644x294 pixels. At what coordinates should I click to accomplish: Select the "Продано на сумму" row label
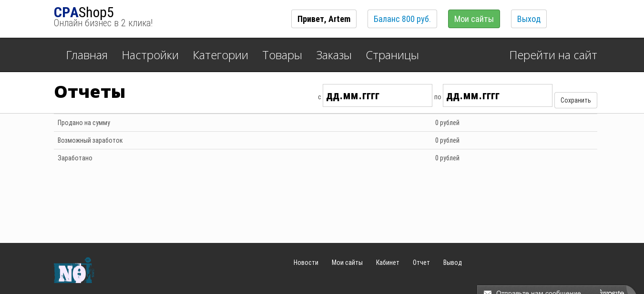point(84,123)
